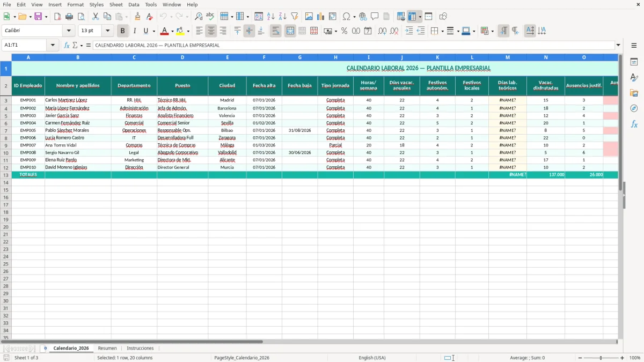Viewport: 644px width, 362px height.
Task: Click the Clear Direct Formatting icon
Action: click(150, 17)
